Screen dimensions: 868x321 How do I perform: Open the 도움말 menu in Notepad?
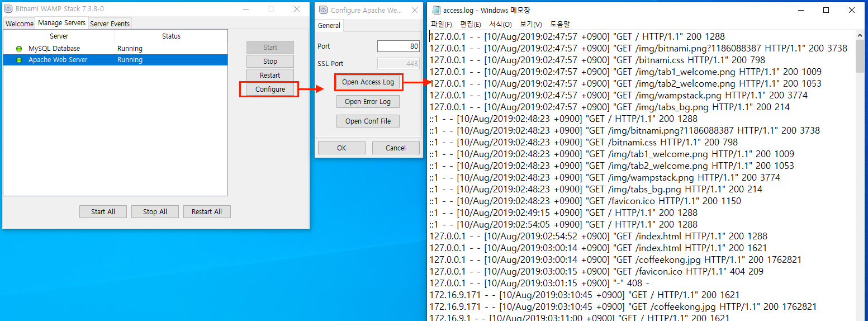point(559,25)
